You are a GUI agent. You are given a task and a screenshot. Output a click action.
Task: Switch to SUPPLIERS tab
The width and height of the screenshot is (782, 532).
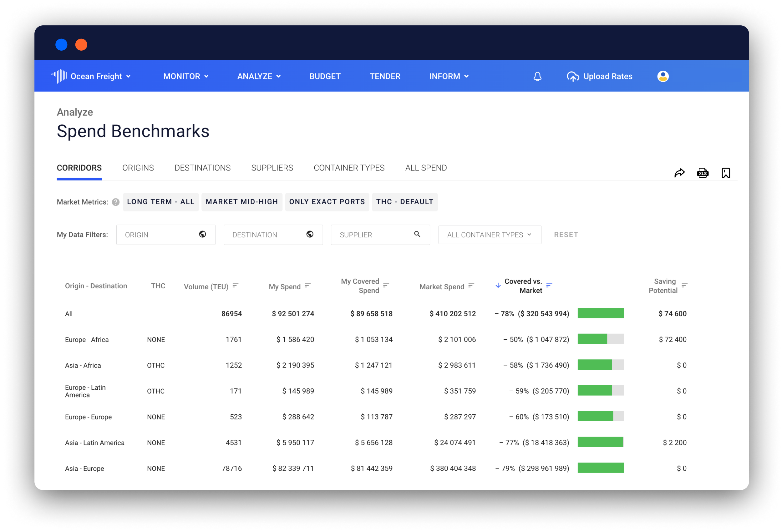coord(272,168)
